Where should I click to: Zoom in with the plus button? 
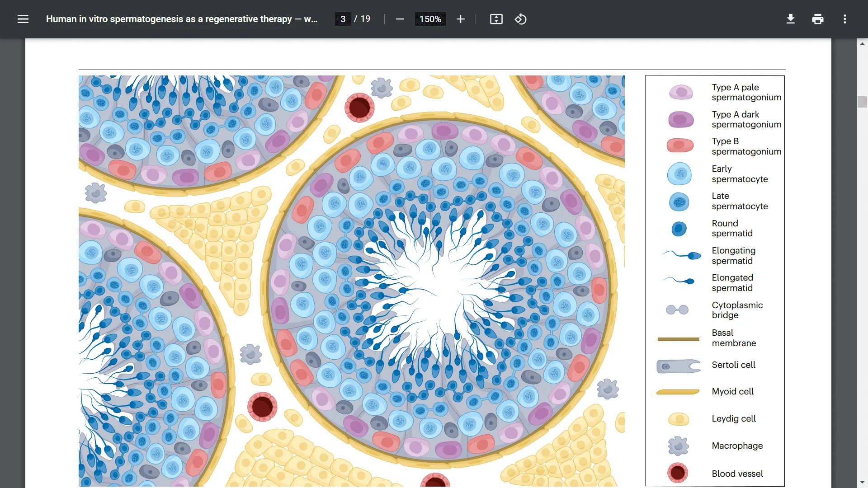pyautogui.click(x=460, y=19)
